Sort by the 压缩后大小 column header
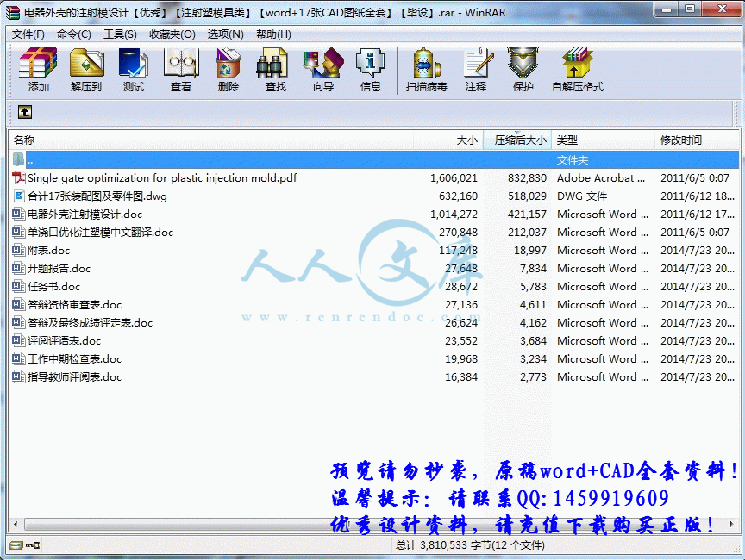 (x=517, y=140)
